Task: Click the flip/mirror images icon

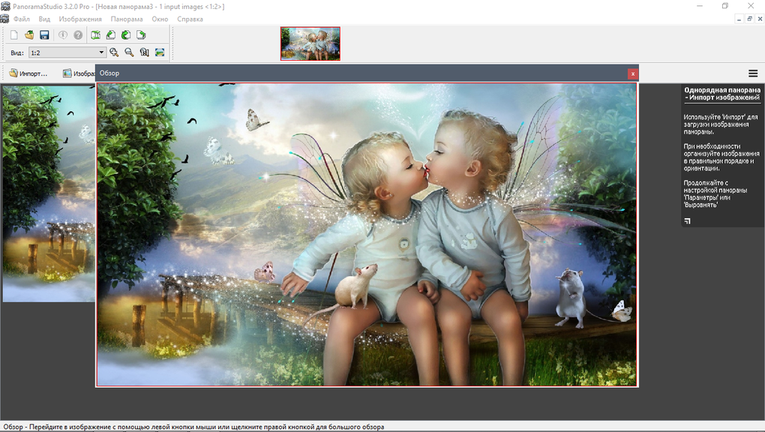Action: coord(96,35)
